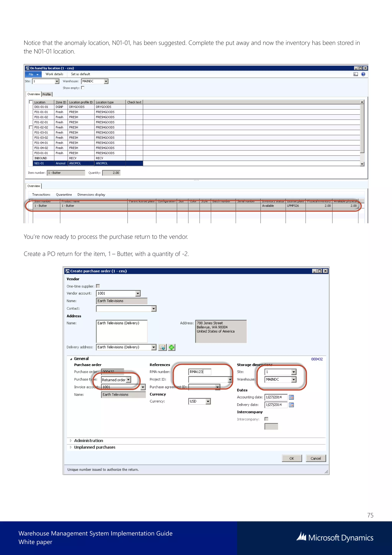Open Delivery date calendar picker
This screenshot has width=392, height=555.
click(x=291, y=405)
